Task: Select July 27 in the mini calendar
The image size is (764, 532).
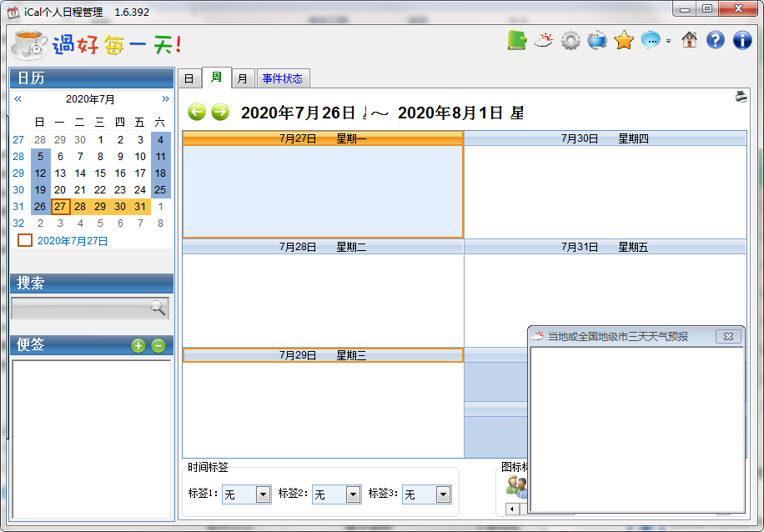Action: tap(60, 207)
